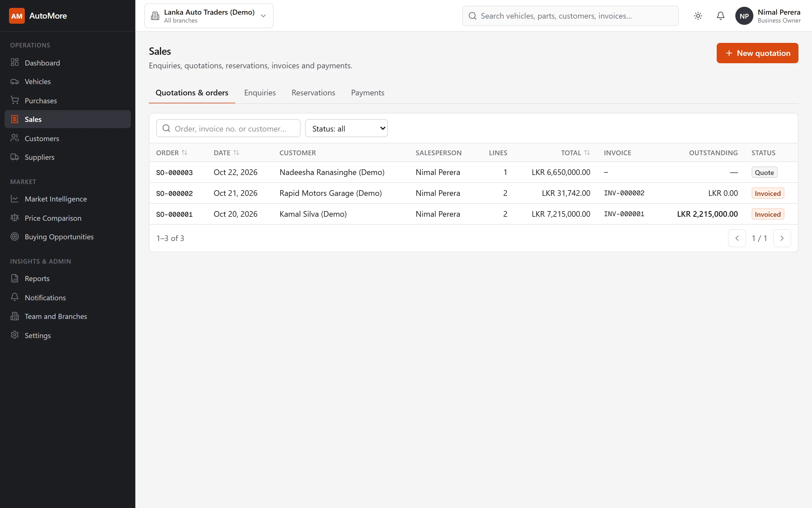Go to the previous page arrow

tap(737, 238)
